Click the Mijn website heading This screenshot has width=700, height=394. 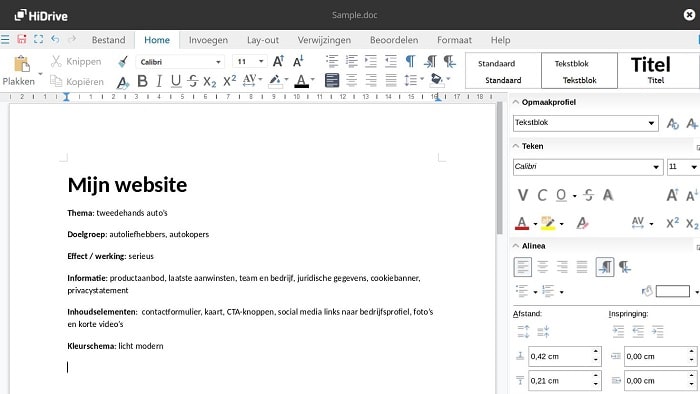[x=127, y=185]
